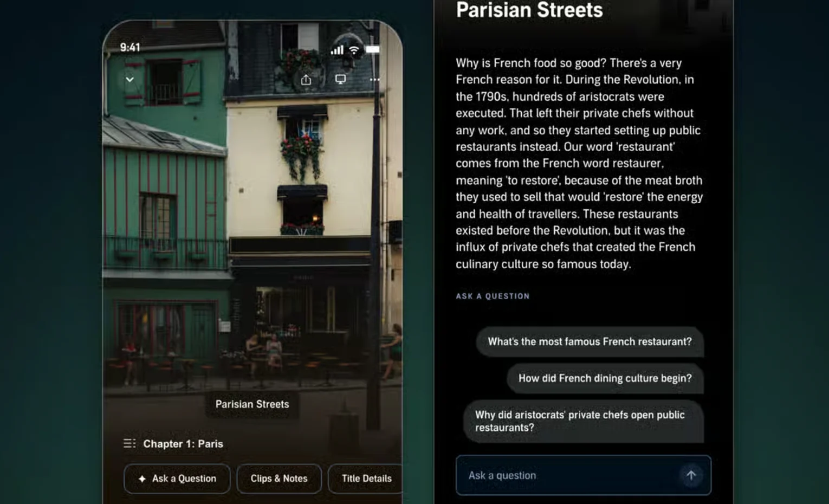
Task: Choose the French dining culture begin question
Action: click(605, 378)
